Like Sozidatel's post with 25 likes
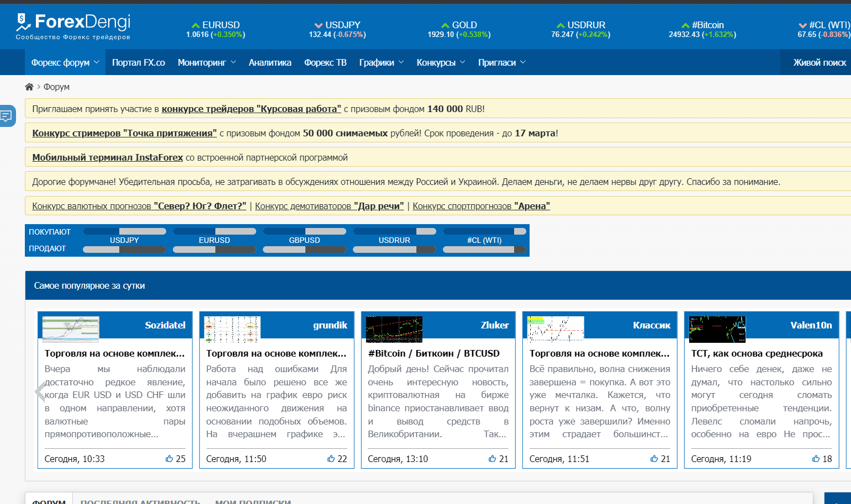 tap(170, 459)
